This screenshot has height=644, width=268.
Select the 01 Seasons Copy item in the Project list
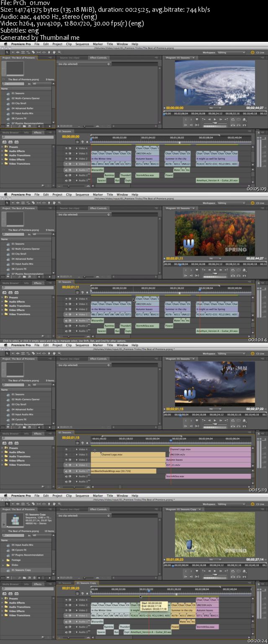coord(21,570)
